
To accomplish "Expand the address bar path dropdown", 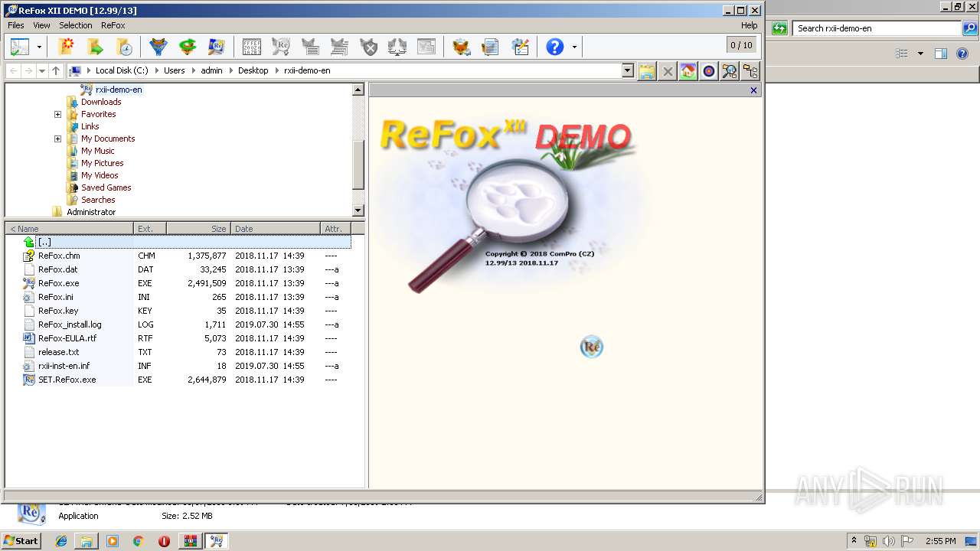I will coord(628,70).
